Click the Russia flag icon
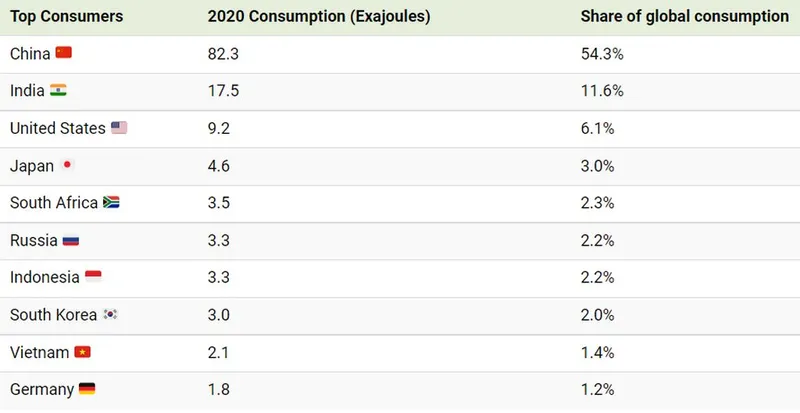 (70, 240)
